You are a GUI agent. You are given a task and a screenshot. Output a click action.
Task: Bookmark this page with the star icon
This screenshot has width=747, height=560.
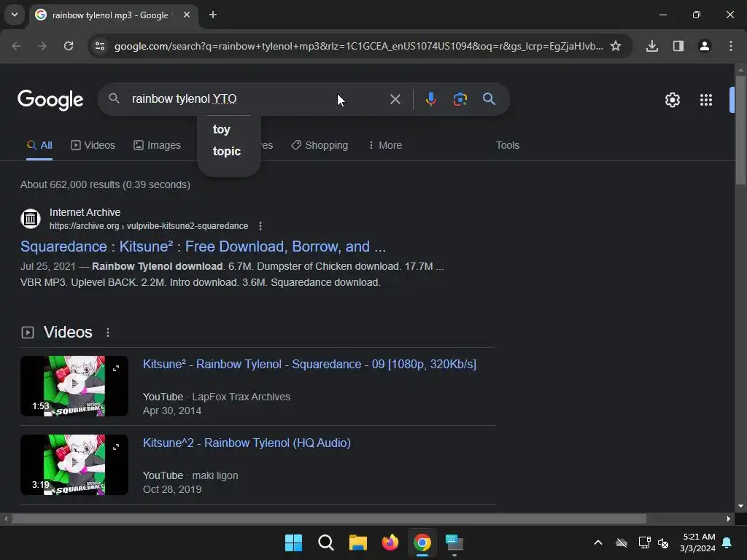[616, 46]
